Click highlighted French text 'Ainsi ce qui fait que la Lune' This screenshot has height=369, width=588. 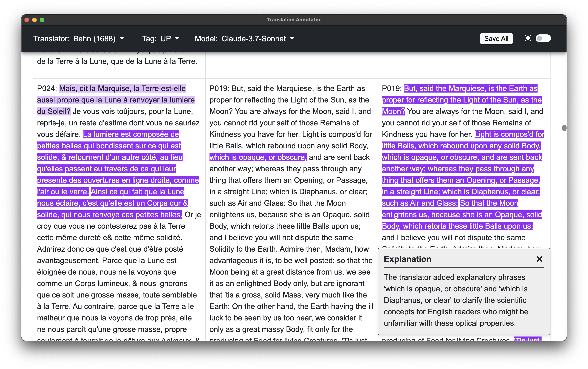click(x=137, y=192)
